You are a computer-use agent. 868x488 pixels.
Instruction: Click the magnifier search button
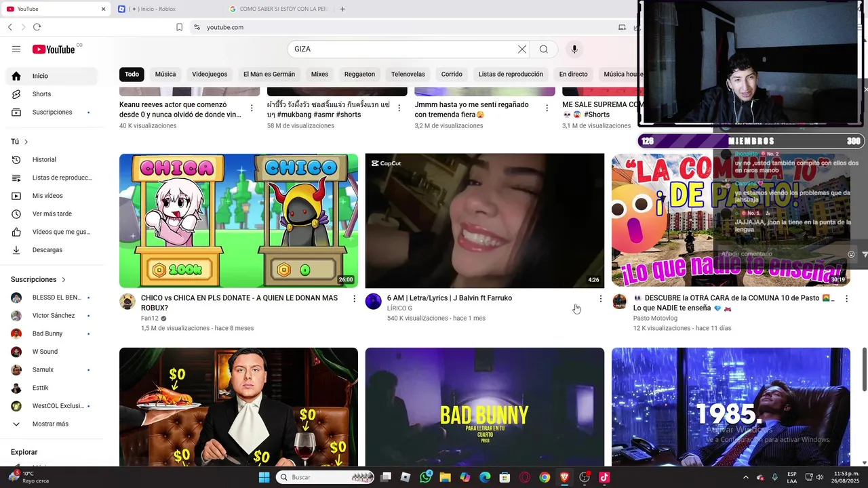point(544,49)
